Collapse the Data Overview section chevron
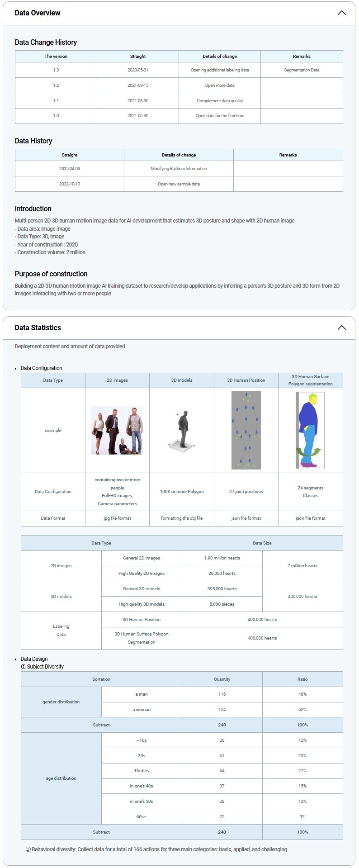The height and width of the screenshot is (868, 359). tap(341, 13)
